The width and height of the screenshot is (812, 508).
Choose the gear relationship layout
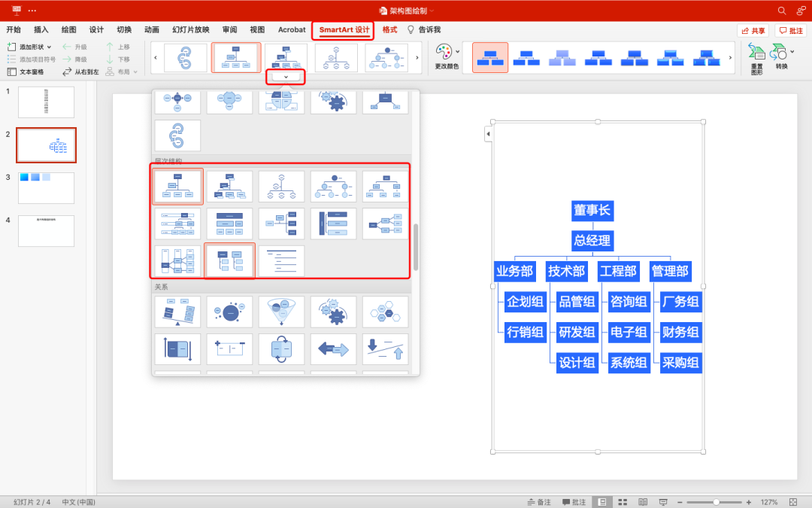tap(334, 312)
